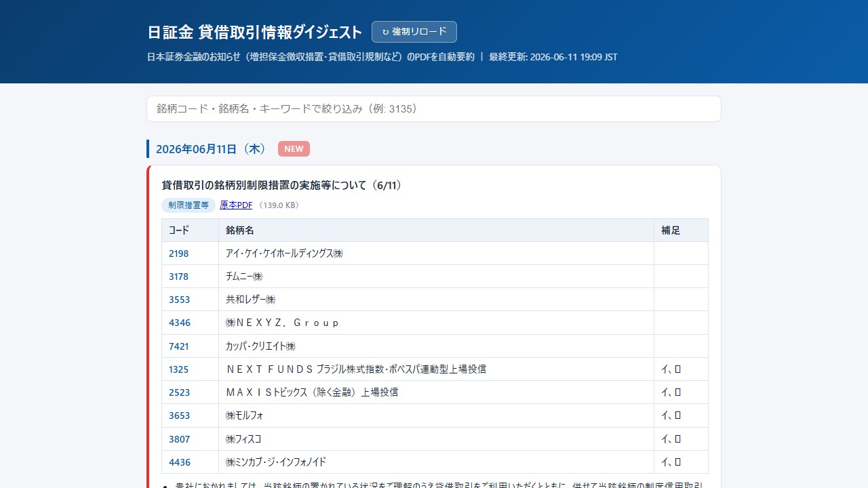
Task: Click the name ㈱ＮＥＸＹＺ．Ｇｒｏｕｐ
Action: click(x=282, y=323)
